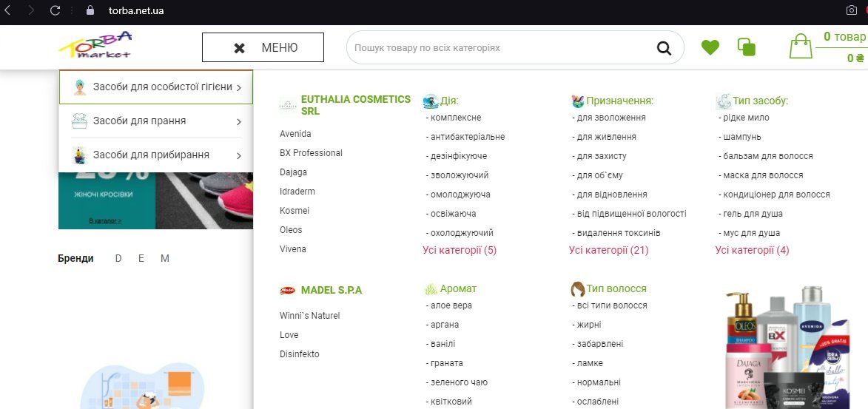Close the menu with МЕНЮ button
868x409 pixels.
(263, 47)
